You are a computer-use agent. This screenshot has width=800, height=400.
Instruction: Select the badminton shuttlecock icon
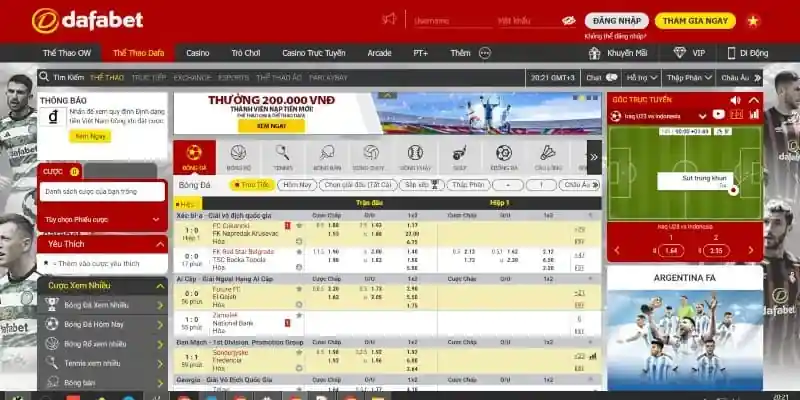pos(548,157)
